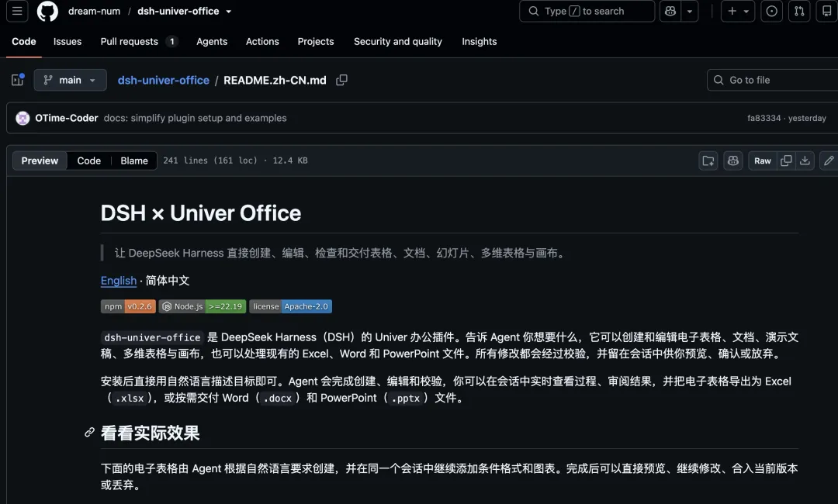The height and width of the screenshot is (504, 838).
Task: Open the hamburger navigation menu
Action: [x=17, y=11]
